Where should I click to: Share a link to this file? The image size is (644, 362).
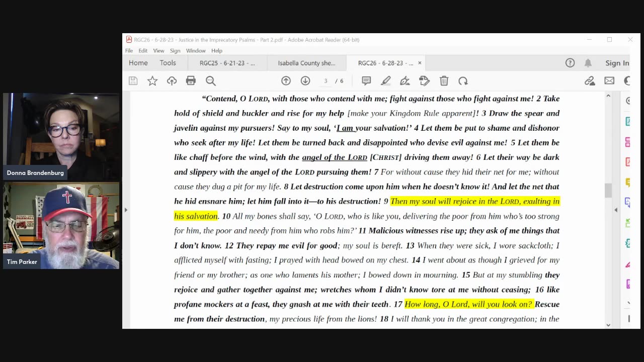(590, 81)
